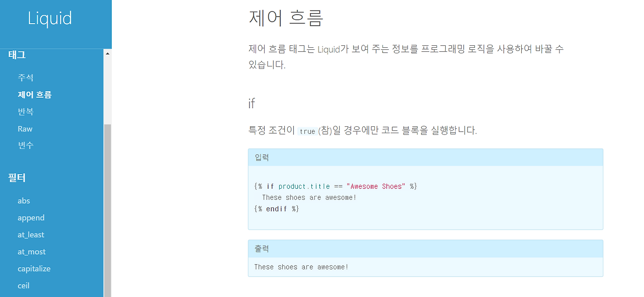This screenshot has height=297, width=644.
Task: Open the at_most filter page
Action: 31,252
